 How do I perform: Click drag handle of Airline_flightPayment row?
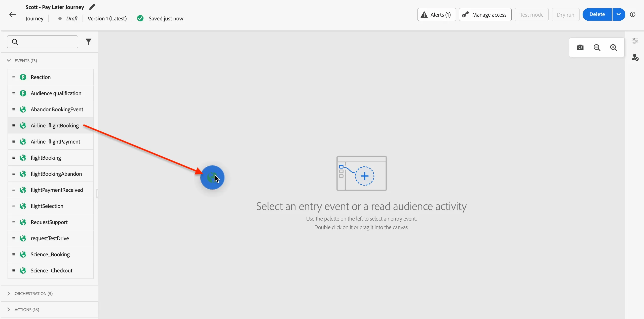pos(14,141)
